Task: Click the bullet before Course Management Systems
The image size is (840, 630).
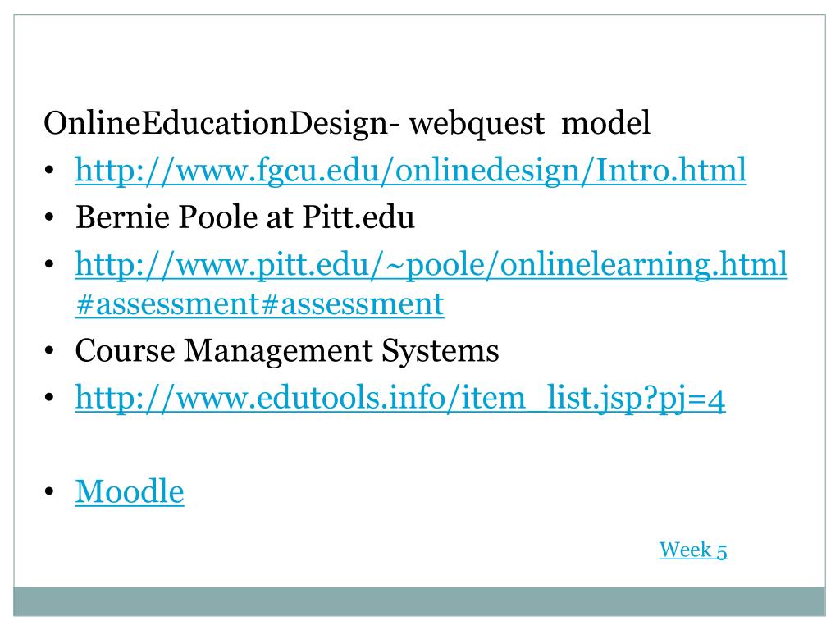Action: coord(49,351)
